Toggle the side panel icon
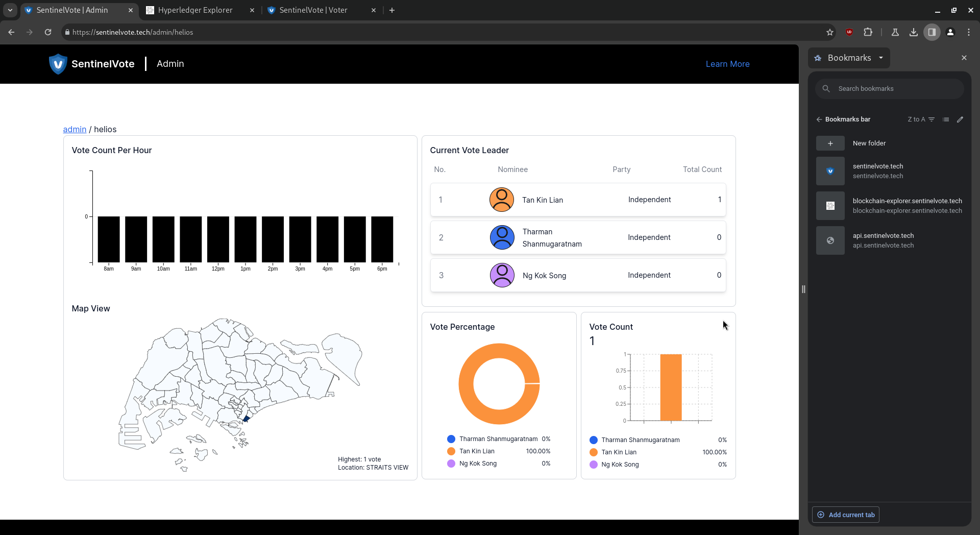This screenshot has height=535, width=980. click(x=932, y=32)
